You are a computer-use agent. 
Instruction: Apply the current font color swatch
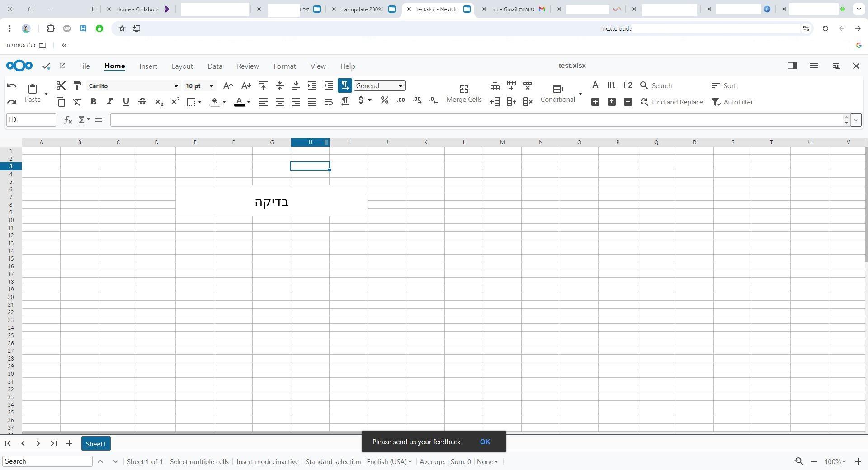pos(239,102)
